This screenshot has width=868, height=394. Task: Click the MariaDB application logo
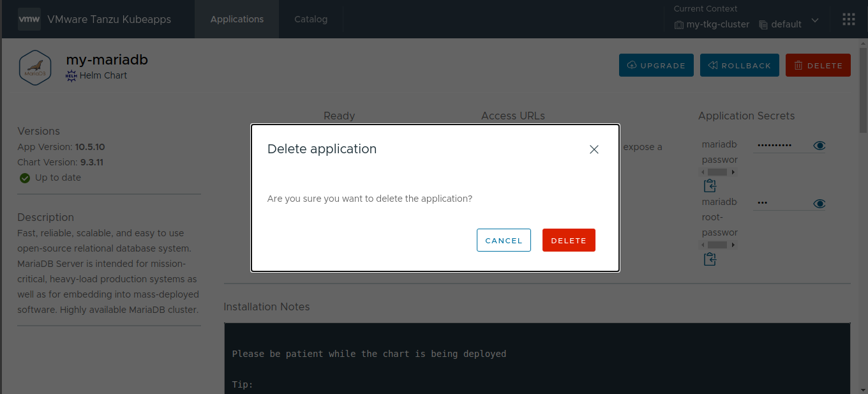pos(35,67)
